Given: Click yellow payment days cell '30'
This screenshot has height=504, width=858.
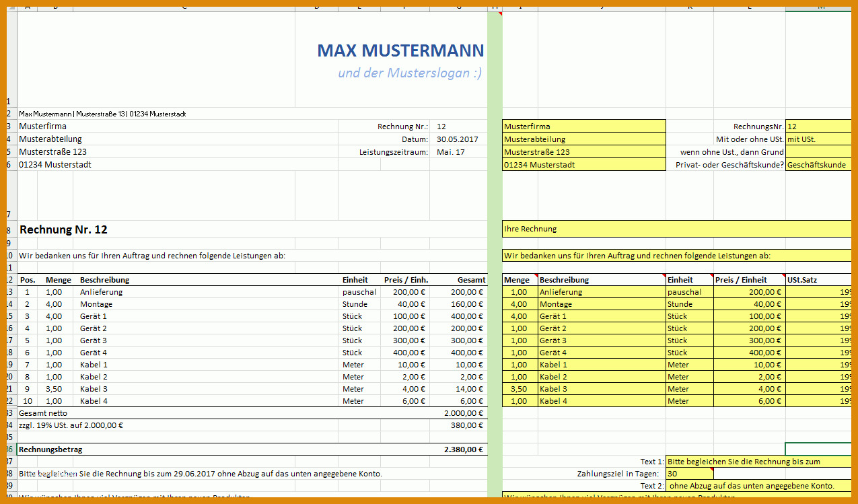Looking at the screenshot, I should (689, 474).
